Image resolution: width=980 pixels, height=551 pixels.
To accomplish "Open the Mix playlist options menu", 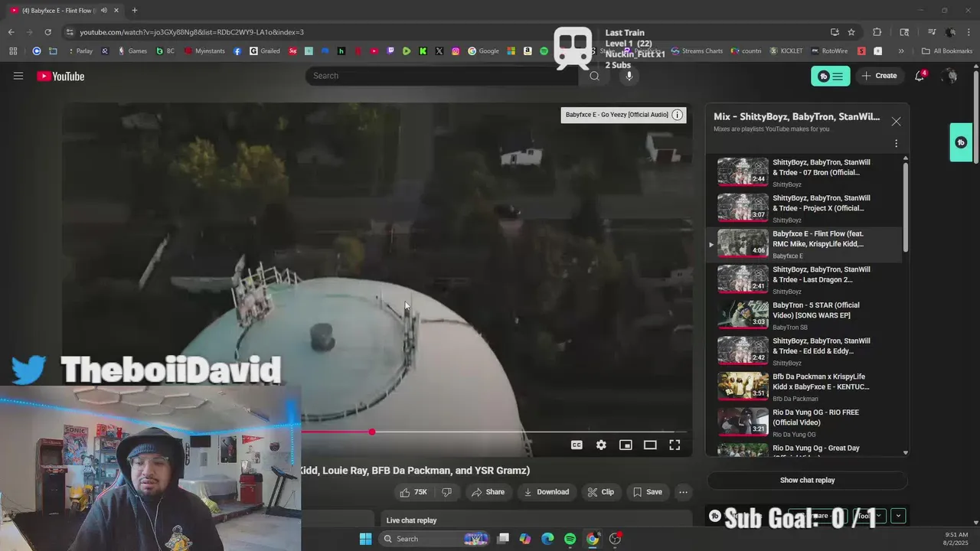I will (896, 144).
